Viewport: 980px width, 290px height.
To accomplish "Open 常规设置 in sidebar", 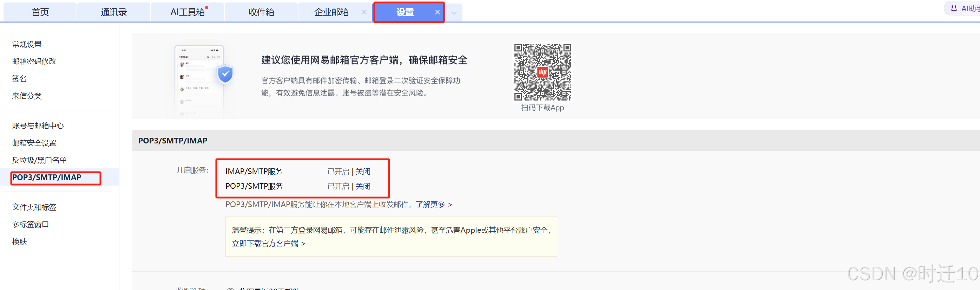I will 27,44.
